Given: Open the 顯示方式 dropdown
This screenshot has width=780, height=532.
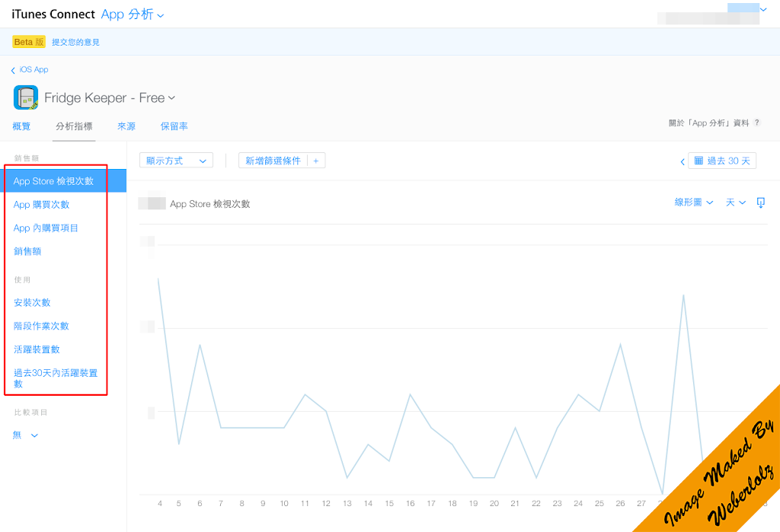Looking at the screenshot, I should pos(176,161).
